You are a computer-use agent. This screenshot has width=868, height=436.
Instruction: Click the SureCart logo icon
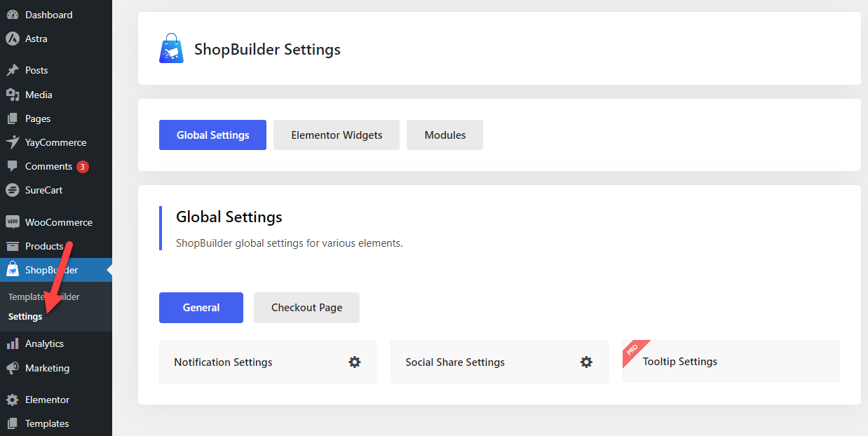point(12,190)
